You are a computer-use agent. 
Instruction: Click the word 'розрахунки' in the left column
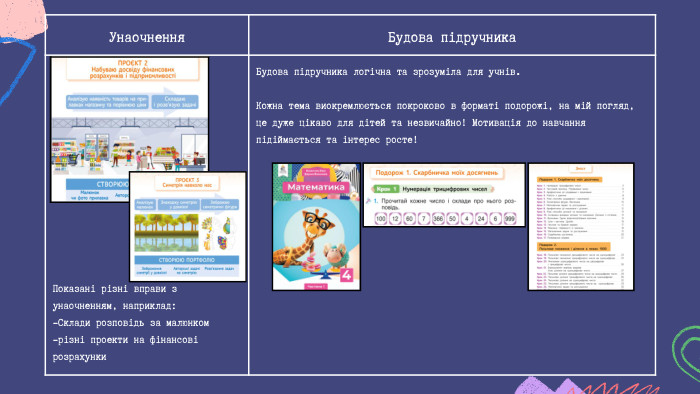point(79,357)
